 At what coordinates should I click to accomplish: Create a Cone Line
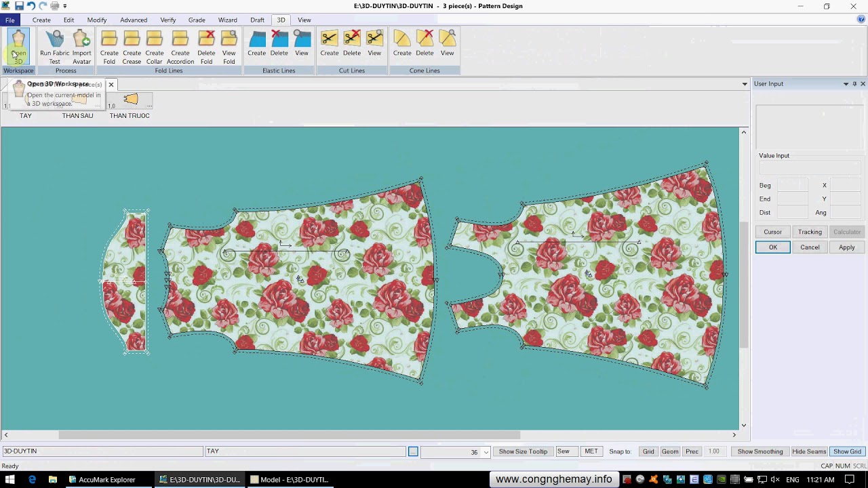(x=401, y=43)
